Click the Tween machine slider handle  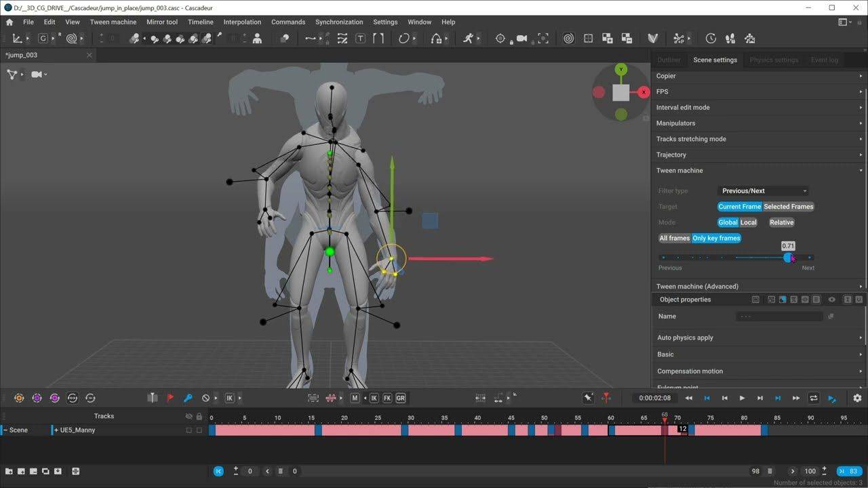(x=787, y=258)
